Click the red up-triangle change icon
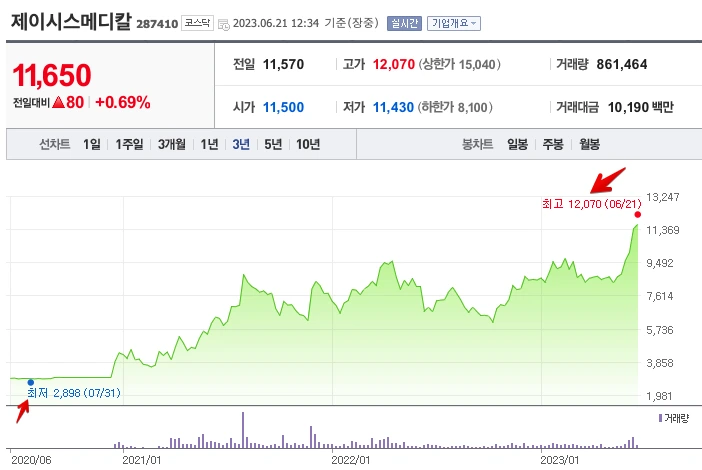The image size is (702, 470). click(58, 103)
